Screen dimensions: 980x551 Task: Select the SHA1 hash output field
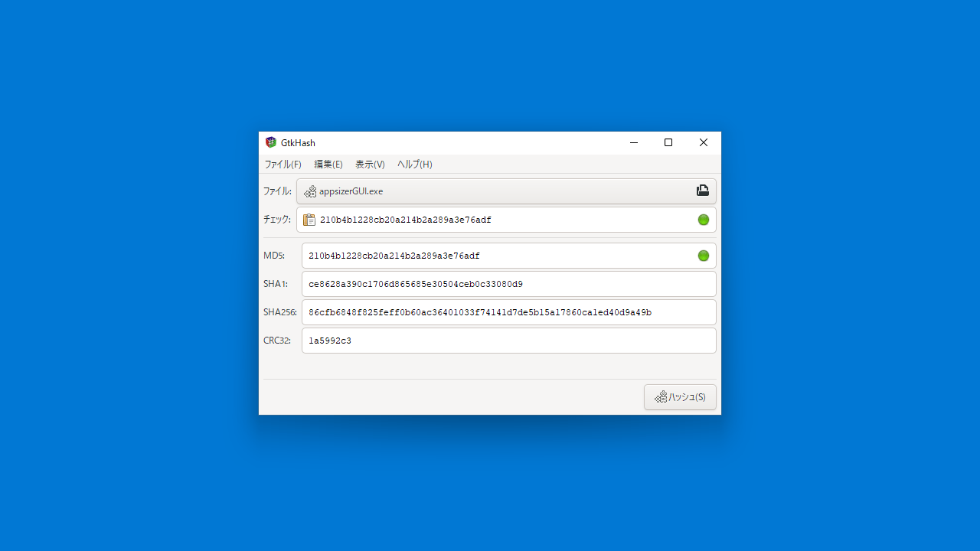[x=509, y=284]
